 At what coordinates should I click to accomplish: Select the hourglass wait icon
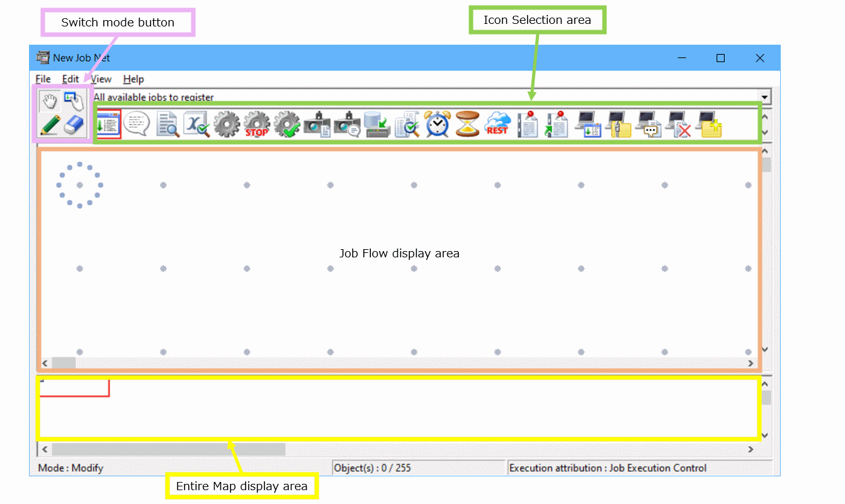click(467, 124)
